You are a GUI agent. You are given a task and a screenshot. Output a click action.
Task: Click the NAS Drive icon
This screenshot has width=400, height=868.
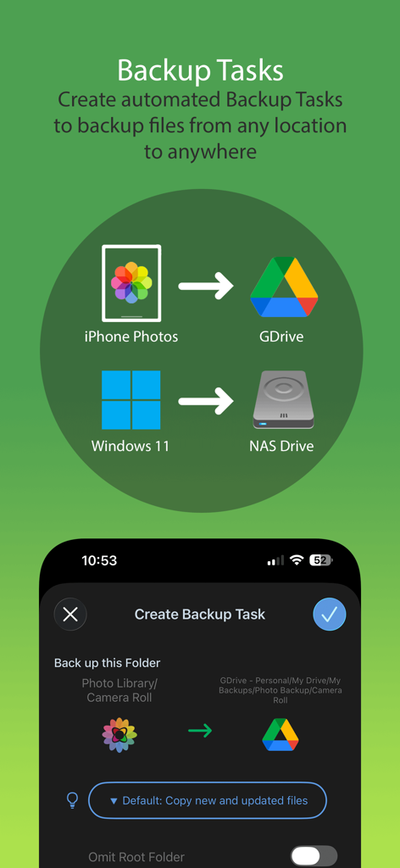(284, 400)
